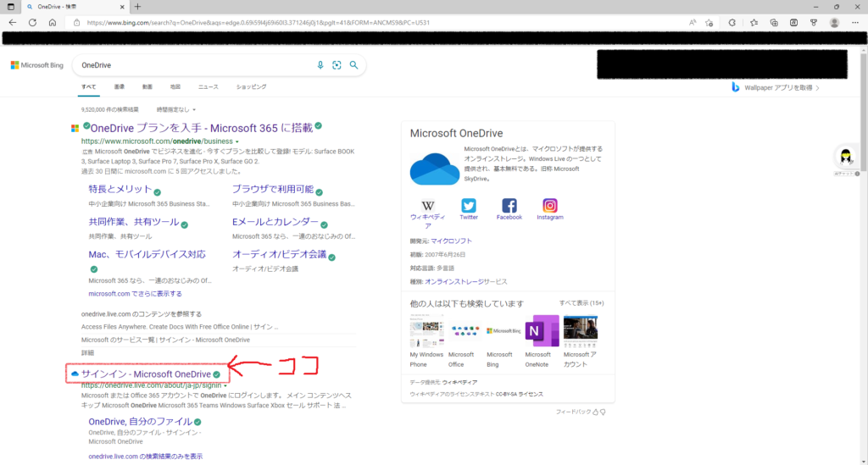Click the Microsoft Bing logo
The height and width of the screenshot is (465, 868).
click(x=37, y=65)
